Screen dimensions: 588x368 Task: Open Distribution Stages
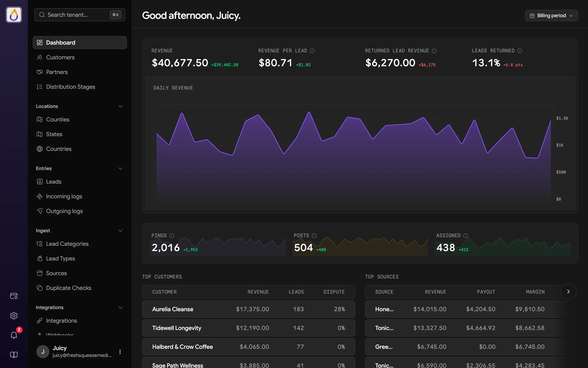[80, 87]
